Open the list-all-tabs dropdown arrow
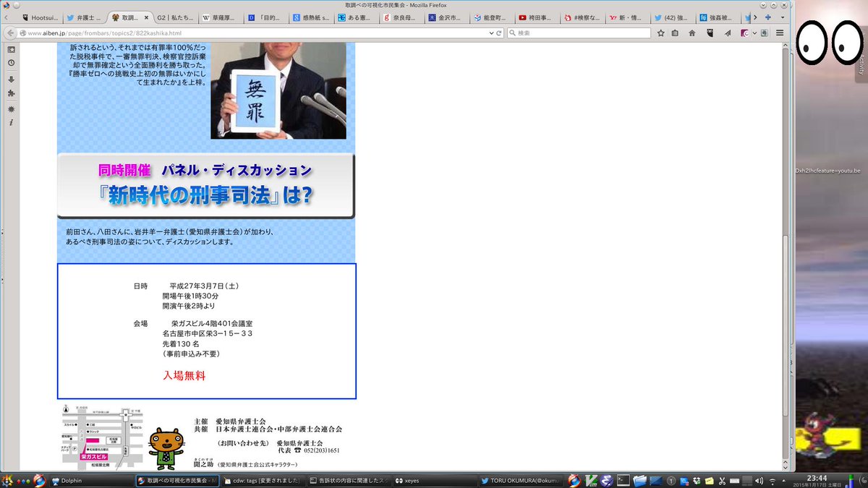The image size is (868, 488). point(781,17)
